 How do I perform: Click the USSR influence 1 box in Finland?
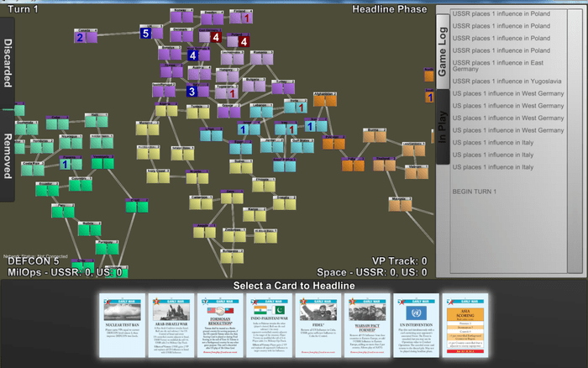[247, 18]
